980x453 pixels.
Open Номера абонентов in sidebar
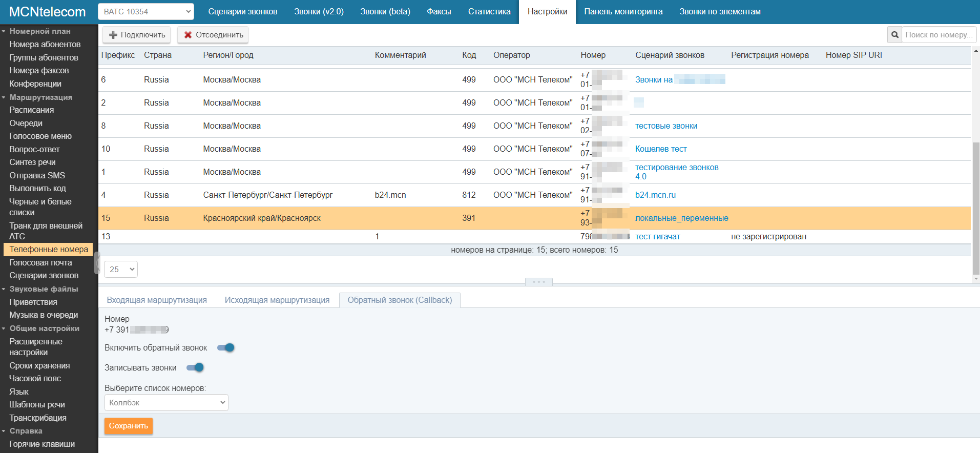[45, 45]
